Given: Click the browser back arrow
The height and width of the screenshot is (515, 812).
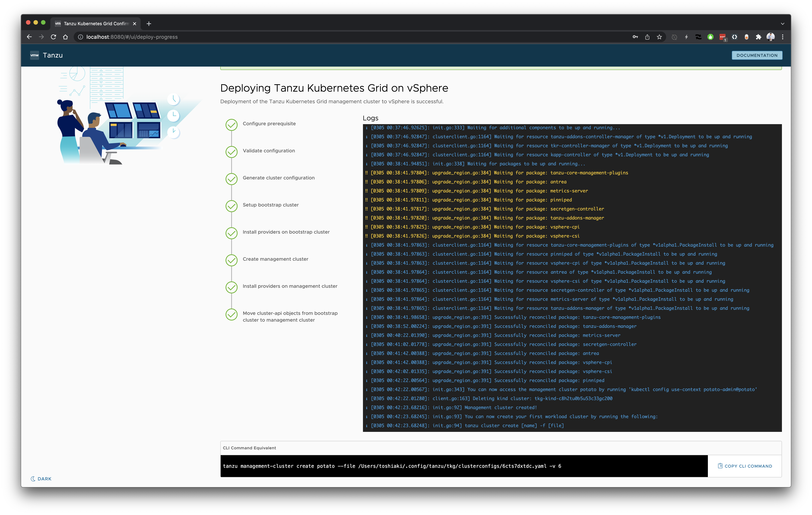Looking at the screenshot, I should tap(29, 37).
